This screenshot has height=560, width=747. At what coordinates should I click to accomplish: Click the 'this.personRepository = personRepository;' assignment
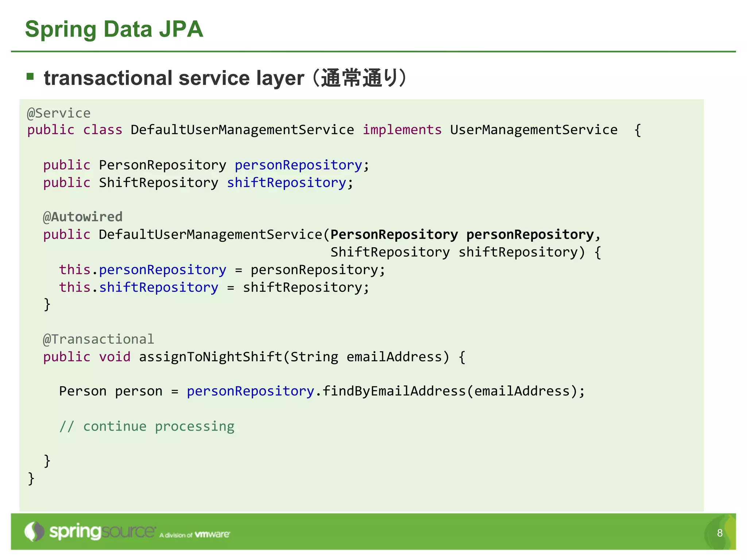[x=222, y=270]
